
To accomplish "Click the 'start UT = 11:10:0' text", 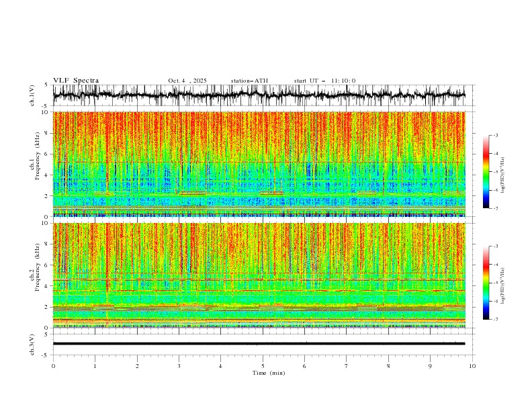I will coord(324,81).
